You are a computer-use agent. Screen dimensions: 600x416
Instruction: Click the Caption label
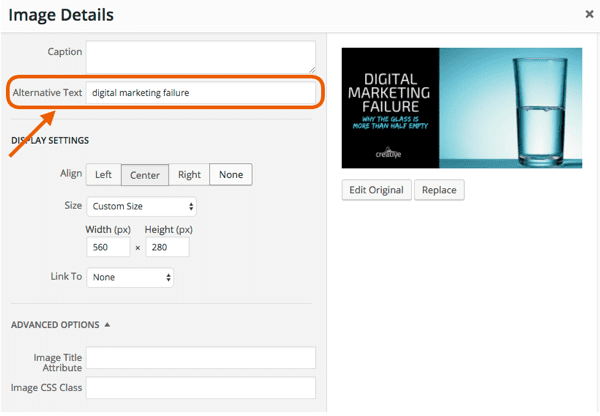(65, 52)
